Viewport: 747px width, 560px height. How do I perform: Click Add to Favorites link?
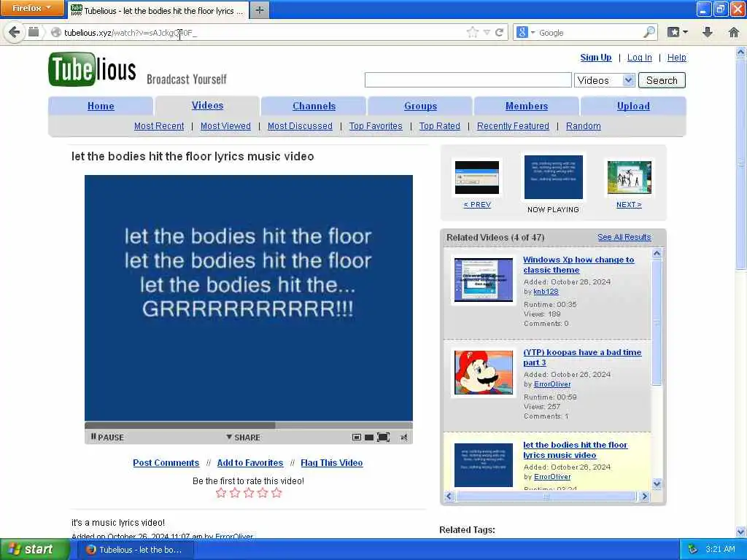tap(249, 462)
